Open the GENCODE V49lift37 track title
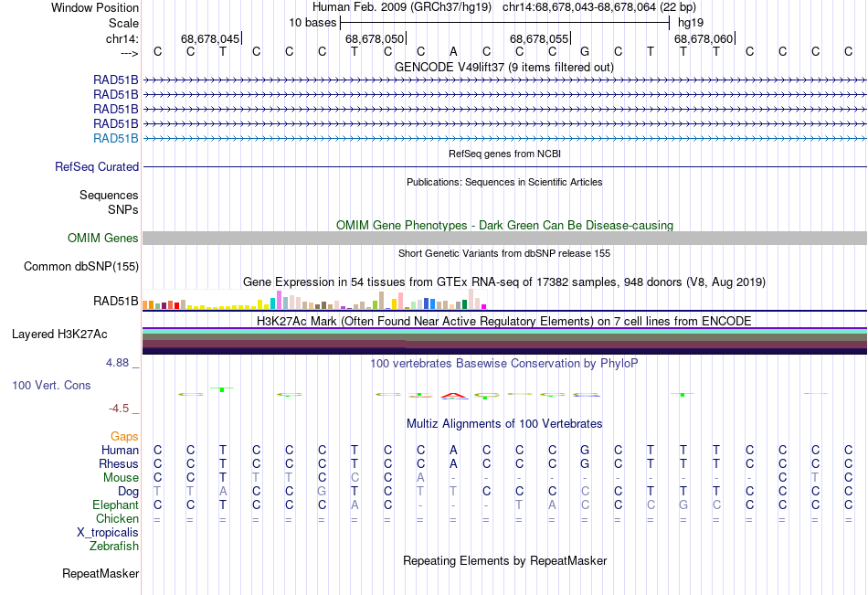 pyautogui.click(x=504, y=67)
